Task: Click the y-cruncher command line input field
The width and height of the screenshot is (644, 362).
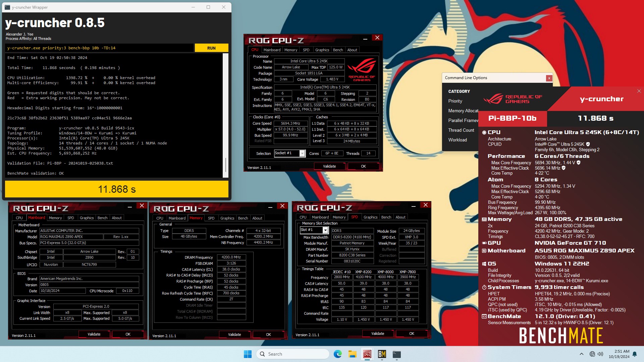Action: click(99, 48)
